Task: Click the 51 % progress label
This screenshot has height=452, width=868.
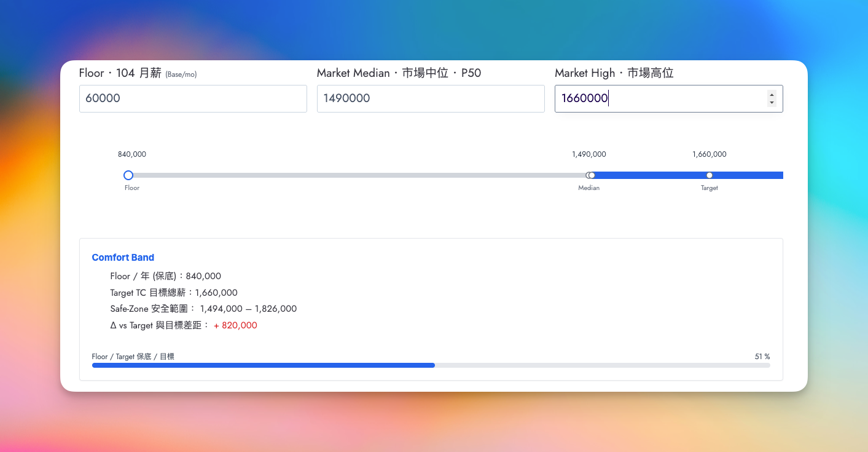Action: [762, 357]
